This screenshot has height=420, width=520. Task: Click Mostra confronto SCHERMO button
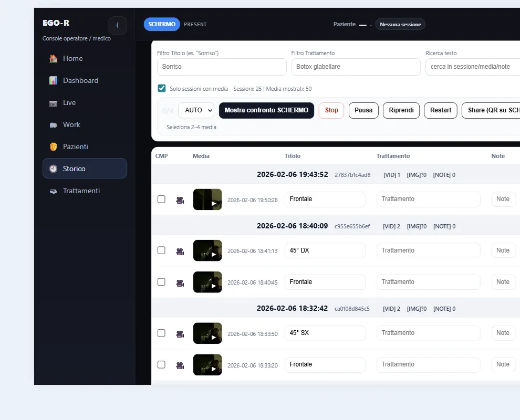[266, 110]
